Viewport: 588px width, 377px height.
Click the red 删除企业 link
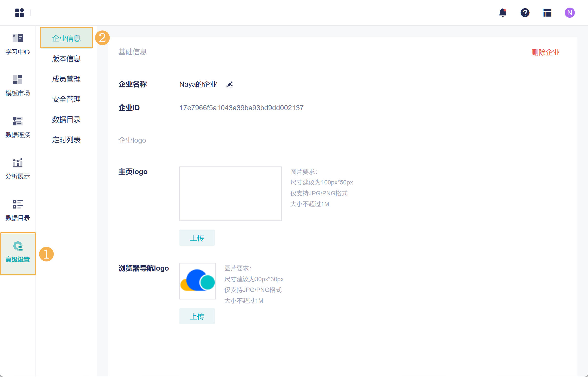click(545, 52)
